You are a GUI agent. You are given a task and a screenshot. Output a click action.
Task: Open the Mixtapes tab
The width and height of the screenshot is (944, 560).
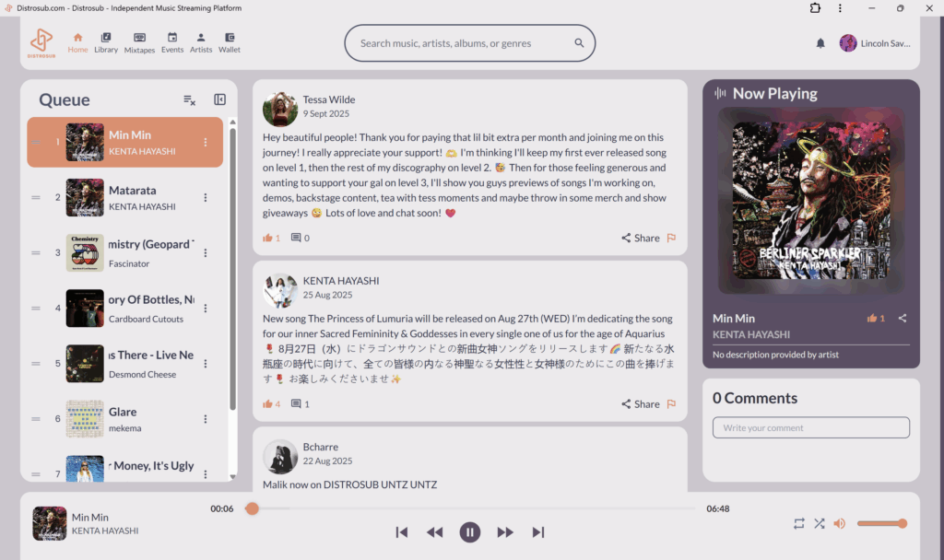click(x=139, y=42)
